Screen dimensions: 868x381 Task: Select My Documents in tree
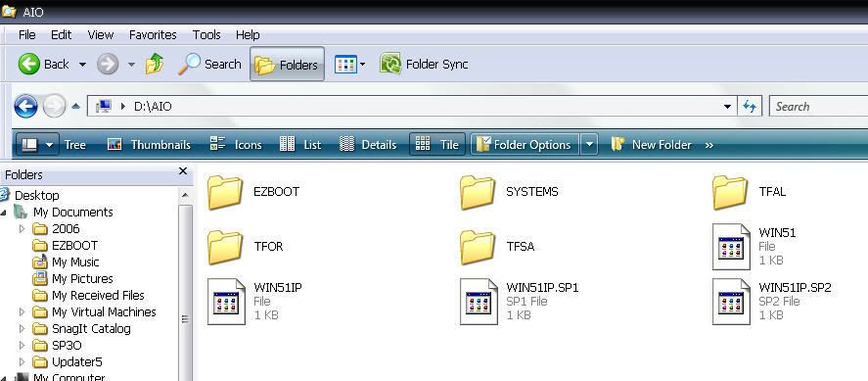pyautogui.click(x=73, y=213)
